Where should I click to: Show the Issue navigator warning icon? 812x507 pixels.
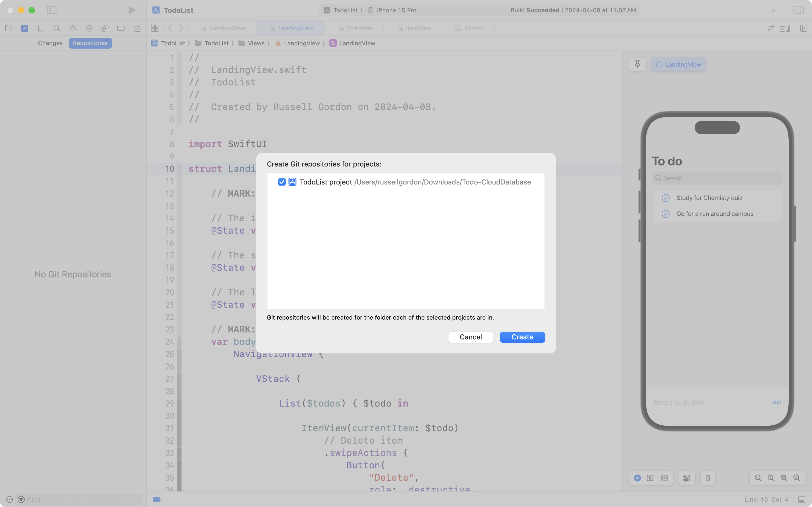click(x=73, y=28)
